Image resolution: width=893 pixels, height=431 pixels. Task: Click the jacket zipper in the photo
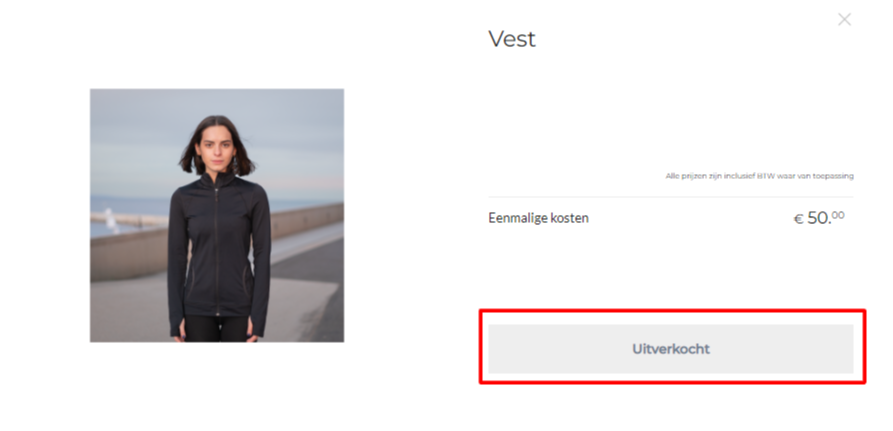(x=216, y=251)
